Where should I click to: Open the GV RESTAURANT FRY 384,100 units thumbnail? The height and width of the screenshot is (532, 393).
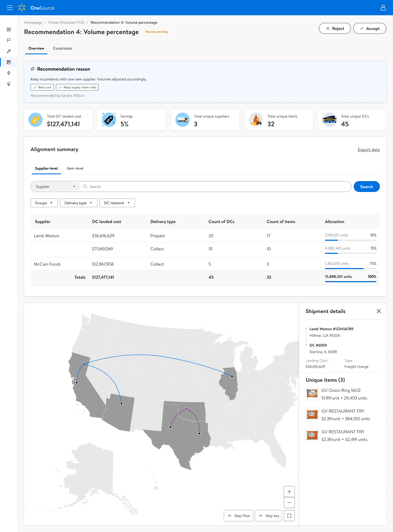(x=312, y=414)
